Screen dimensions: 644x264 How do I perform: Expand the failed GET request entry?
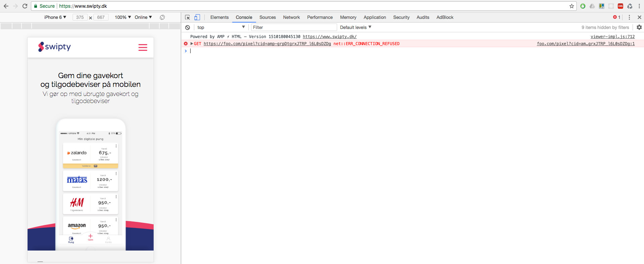(x=192, y=44)
